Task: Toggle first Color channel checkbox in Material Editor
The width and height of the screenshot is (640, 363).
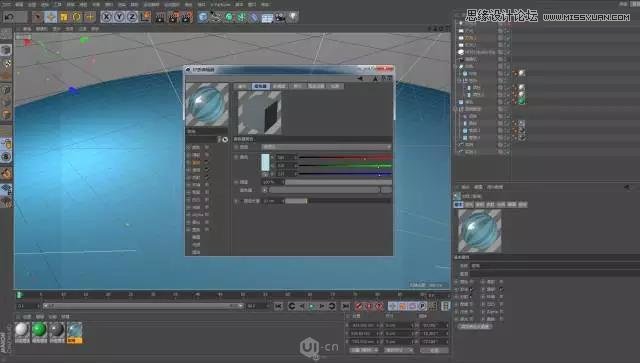Action: pos(207,147)
